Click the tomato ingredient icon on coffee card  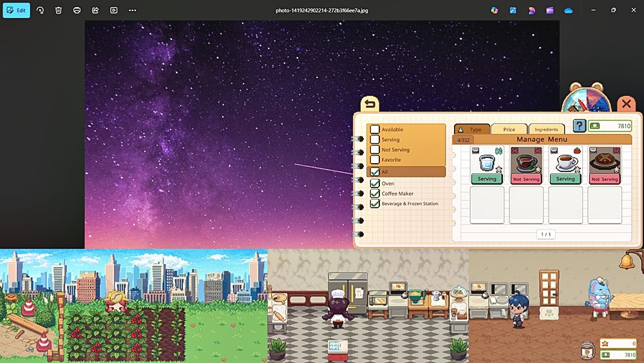click(x=577, y=150)
